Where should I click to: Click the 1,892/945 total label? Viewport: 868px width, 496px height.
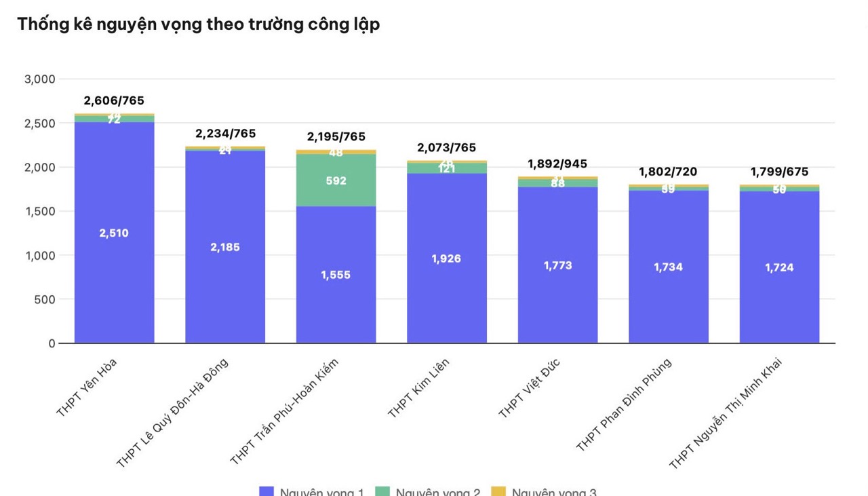557,164
